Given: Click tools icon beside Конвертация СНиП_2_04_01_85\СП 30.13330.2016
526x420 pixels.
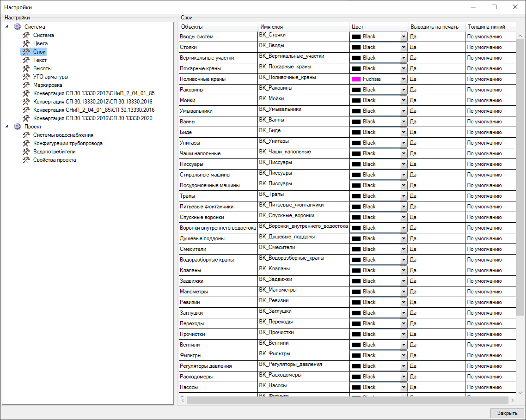Looking at the screenshot, I should [x=26, y=110].
